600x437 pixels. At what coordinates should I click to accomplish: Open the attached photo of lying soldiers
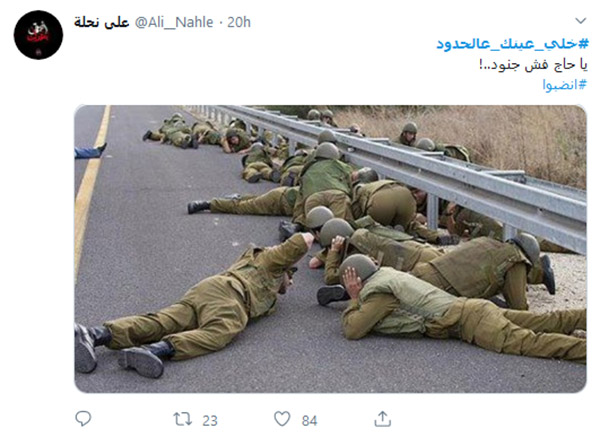[330, 249]
